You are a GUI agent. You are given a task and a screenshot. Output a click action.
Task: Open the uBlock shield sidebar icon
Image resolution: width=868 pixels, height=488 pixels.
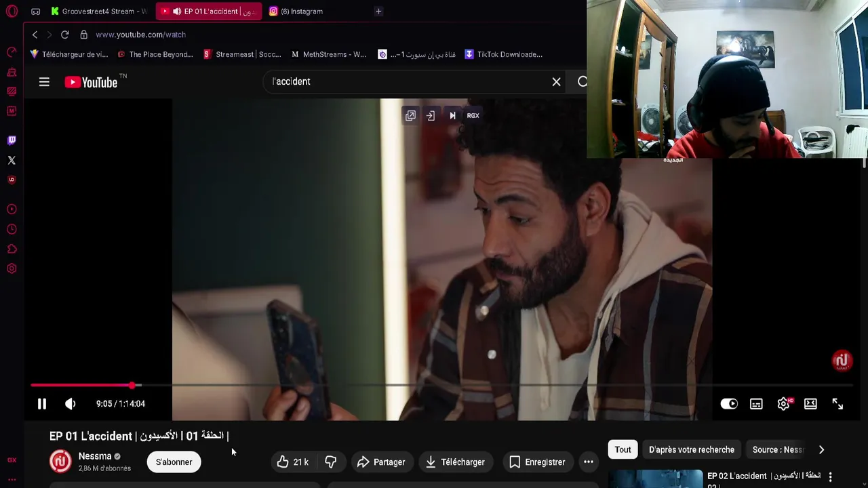12,180
